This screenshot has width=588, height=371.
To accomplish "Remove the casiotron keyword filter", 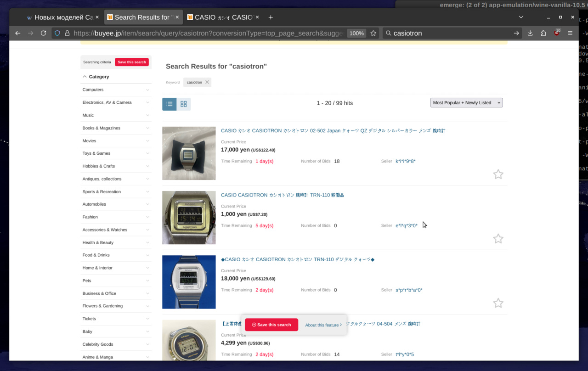I will [207, 82].
